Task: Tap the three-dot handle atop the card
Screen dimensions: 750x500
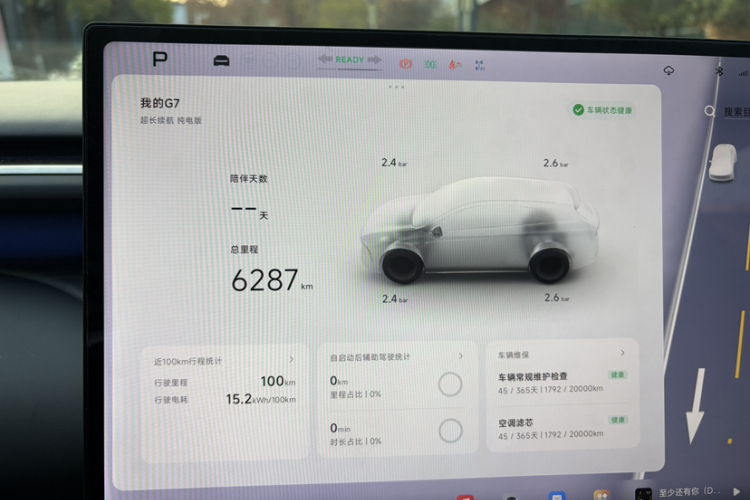Action: coord(397,87)
